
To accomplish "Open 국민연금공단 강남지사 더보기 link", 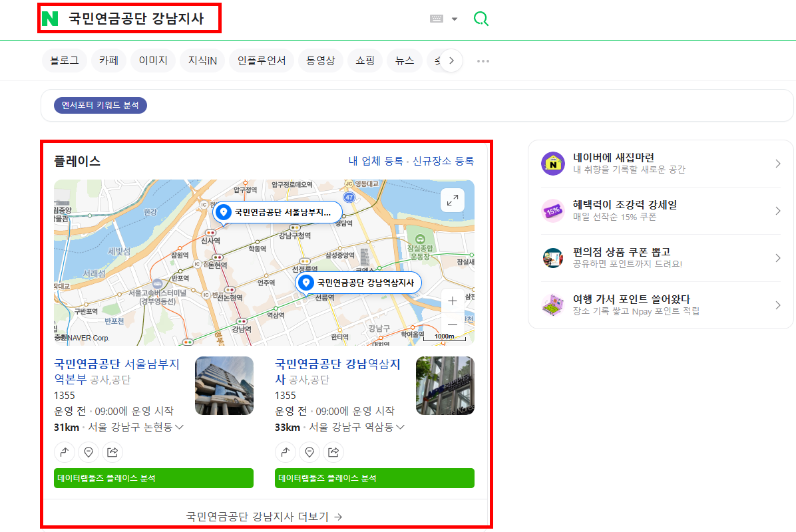I will point(264,516).
